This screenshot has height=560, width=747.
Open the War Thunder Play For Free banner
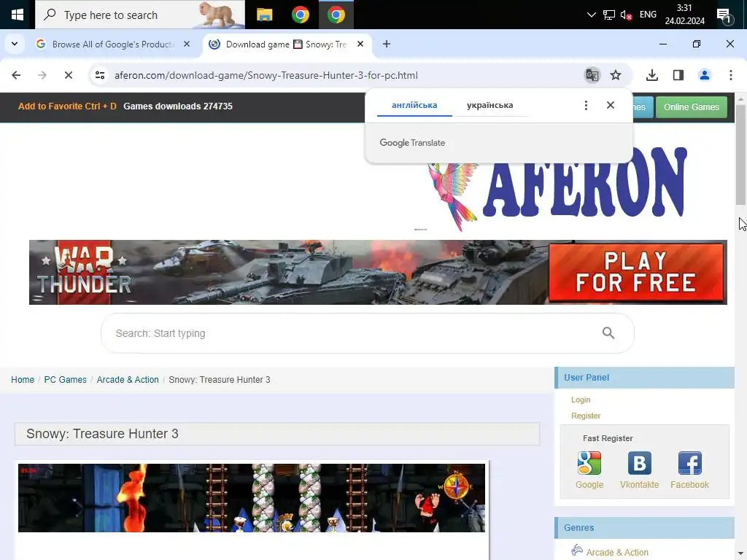[x=378, y=273]
